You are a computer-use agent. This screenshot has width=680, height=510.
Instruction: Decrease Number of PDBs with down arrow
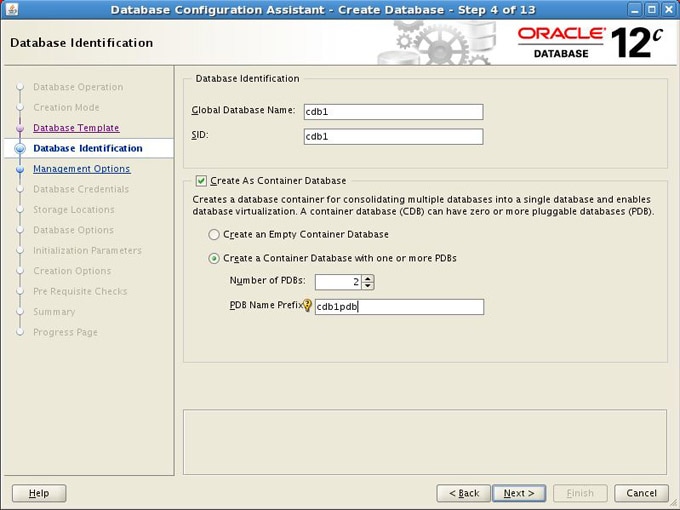pos(368,285)
